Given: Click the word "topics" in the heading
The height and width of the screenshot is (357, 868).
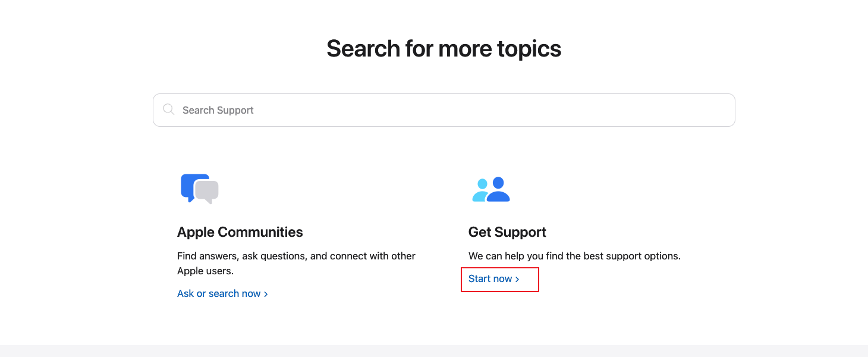Looking at the screenshot, I should [529, 49].
